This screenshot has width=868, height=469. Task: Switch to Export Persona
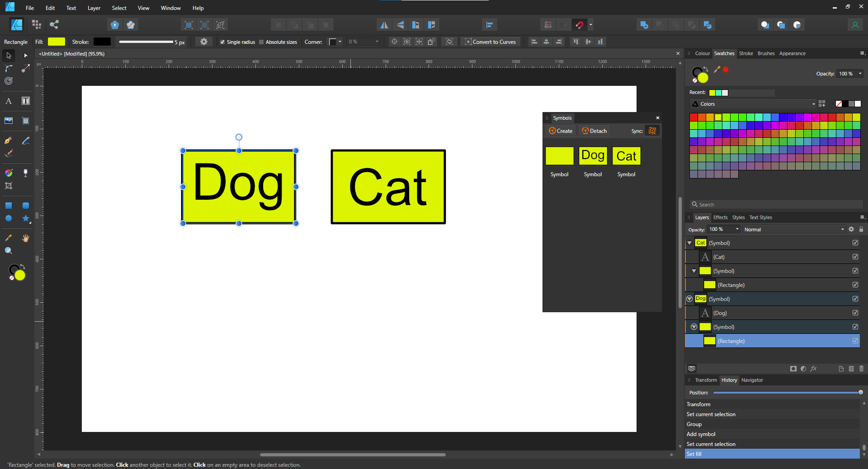tap(54, 25)
